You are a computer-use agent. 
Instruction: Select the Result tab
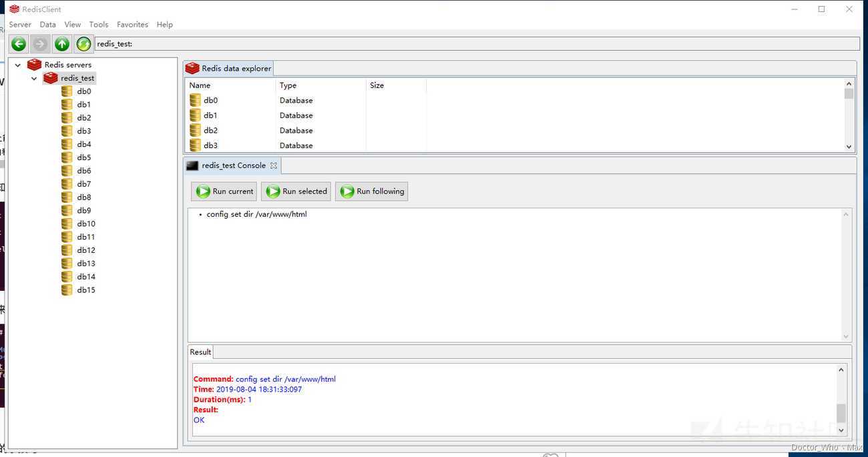(200, 352)
